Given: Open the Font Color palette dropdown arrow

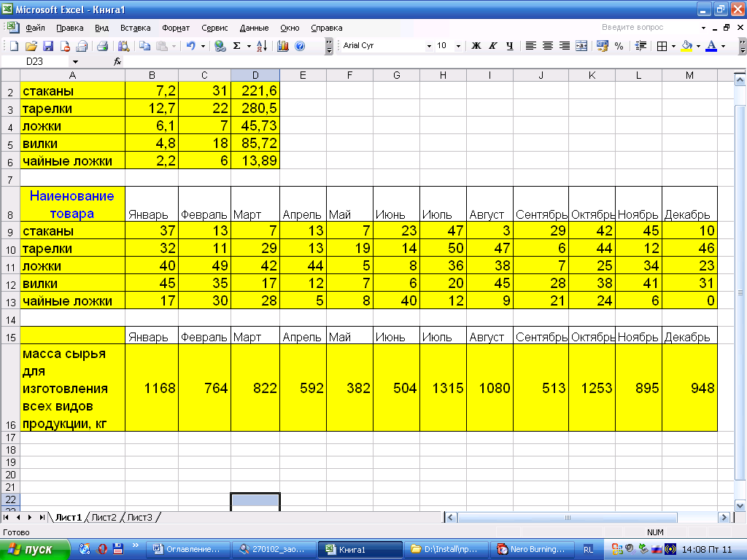Looking at the screenshot, I should [x=723, y=46].
